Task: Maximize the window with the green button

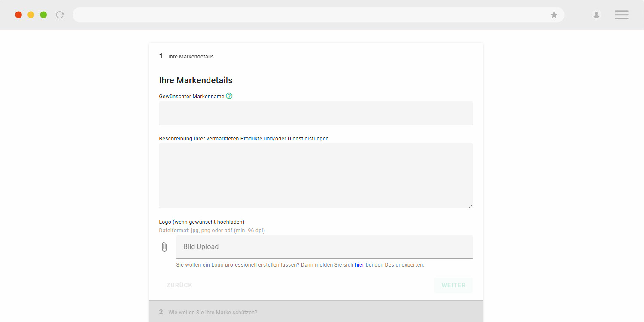Action: tap(43, 15)
